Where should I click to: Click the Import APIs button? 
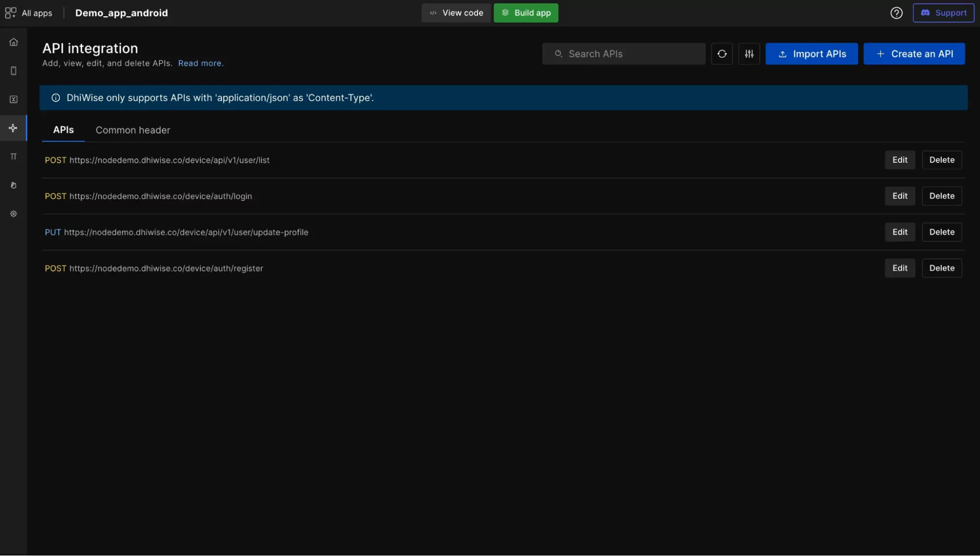coord(811,53)
